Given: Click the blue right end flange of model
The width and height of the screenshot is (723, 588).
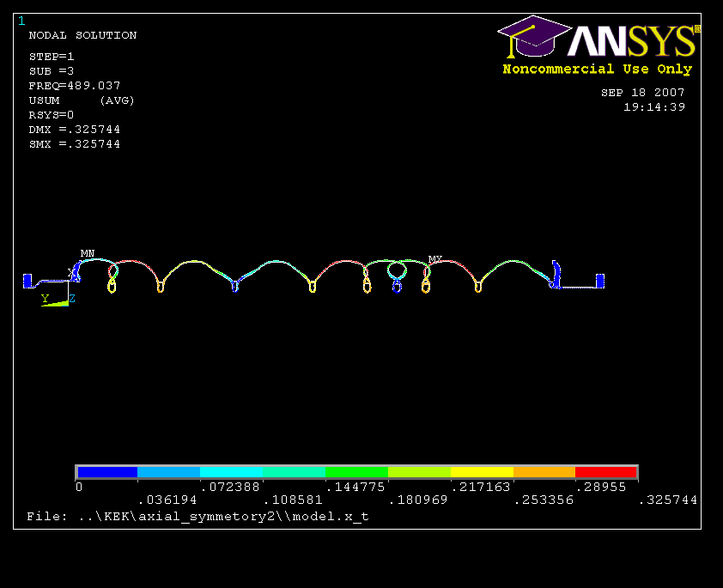Looking at the screenshot, I should (600, 281).
